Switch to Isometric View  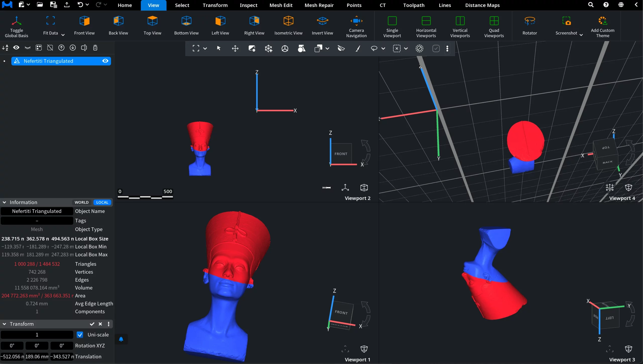point(288,26)
